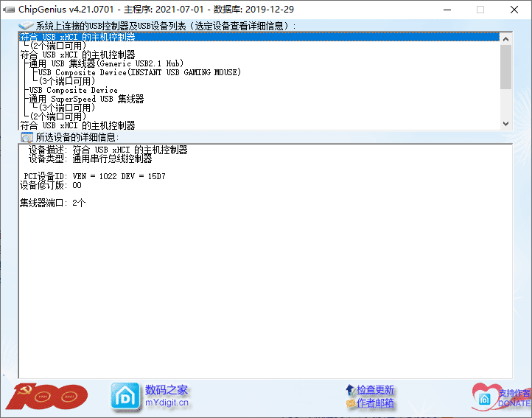Screen dimensions: 532x418
Task: Click the USB drive icon beside device list heading
Action: point(26,26)
